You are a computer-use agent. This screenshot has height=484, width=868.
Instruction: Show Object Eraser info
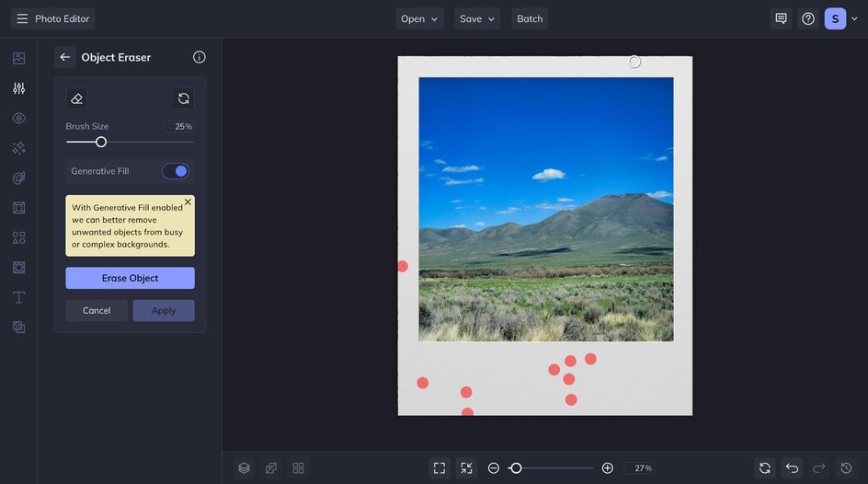tap(200, 57)
